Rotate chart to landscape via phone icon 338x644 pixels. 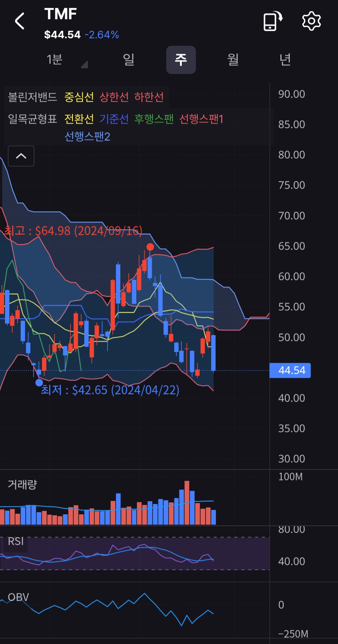(x=273, y=21)
